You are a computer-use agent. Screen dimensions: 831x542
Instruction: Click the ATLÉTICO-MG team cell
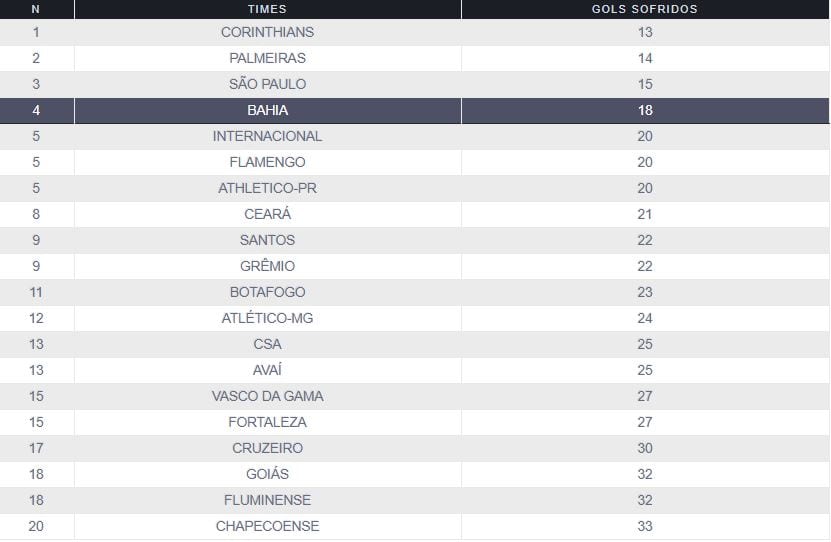click(x=267, y=318)
